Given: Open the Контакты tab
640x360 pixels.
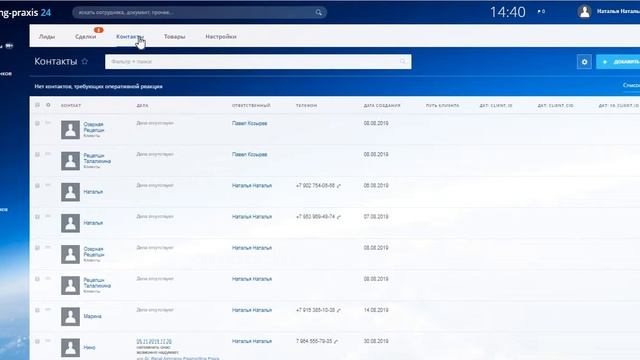Looking at the screenshot, I should [x=129, y=36].
